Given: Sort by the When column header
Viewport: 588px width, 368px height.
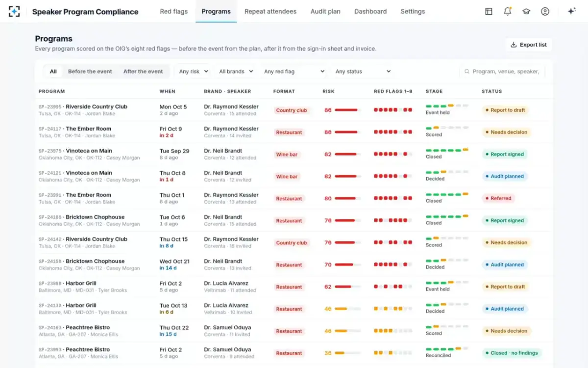Looking at the screenshot, I should (x=167, y=91).
